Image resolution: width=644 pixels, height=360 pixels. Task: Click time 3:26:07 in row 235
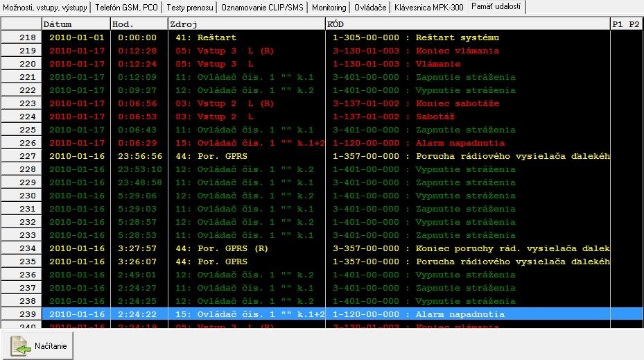click(x=137, y=261)
